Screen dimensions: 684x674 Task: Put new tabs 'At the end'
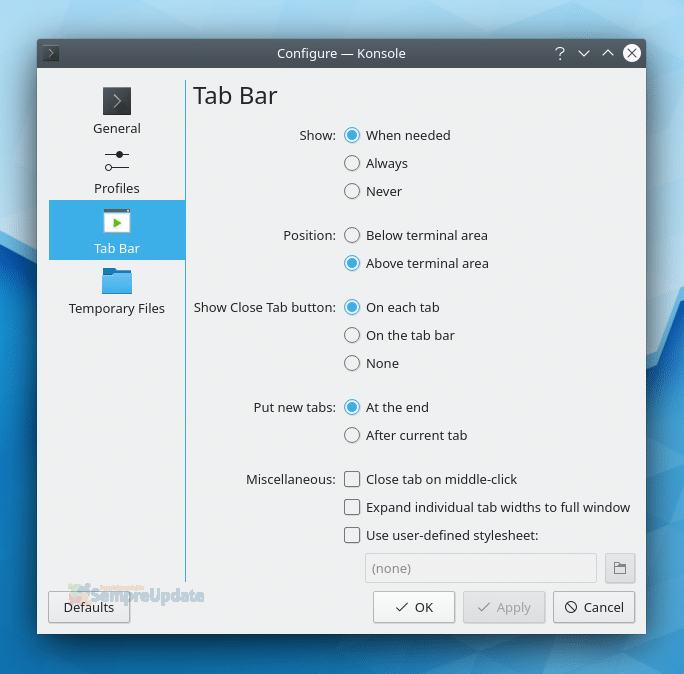point(386,407)
